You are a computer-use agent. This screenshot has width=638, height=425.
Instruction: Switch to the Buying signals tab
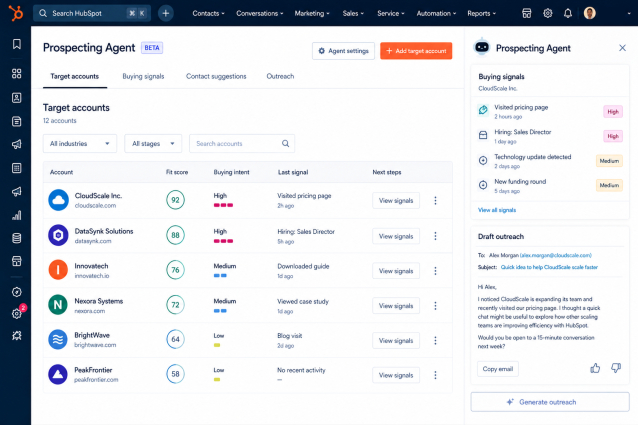click(x=143, y=76)
